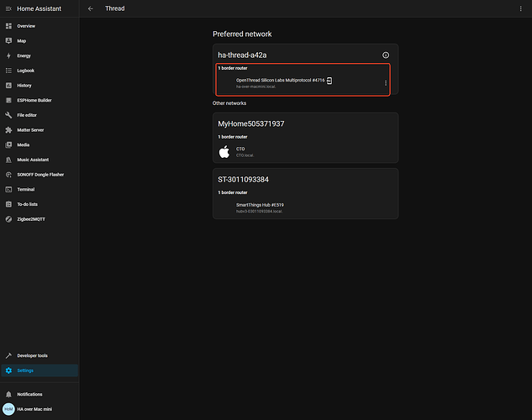Screen dimensions: 532x420
Task: Launch the Terminal icon
Action: click(8, 190)
